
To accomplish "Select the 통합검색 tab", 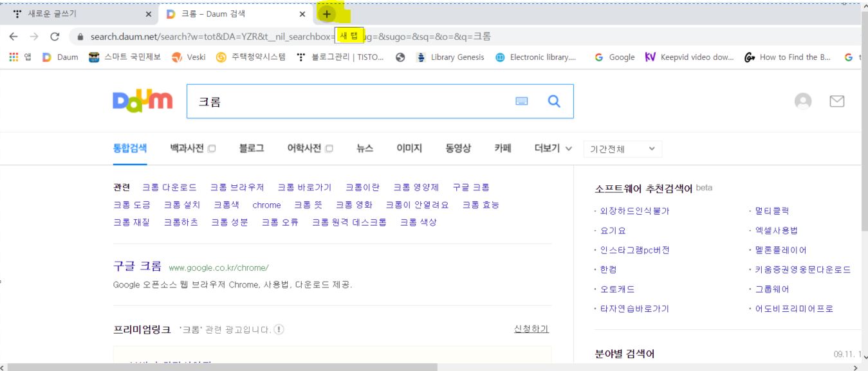I will (130, 148).
